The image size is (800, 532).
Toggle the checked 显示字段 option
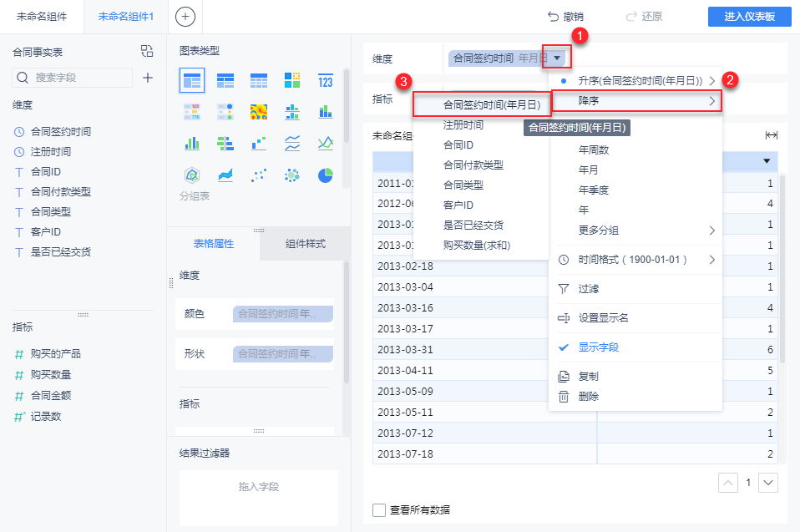tap(635, 347)
